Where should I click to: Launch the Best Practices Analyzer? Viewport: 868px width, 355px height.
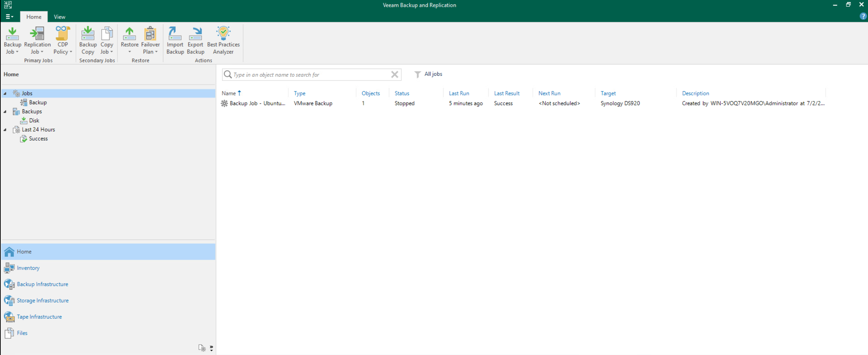click(x=223, y=40)
